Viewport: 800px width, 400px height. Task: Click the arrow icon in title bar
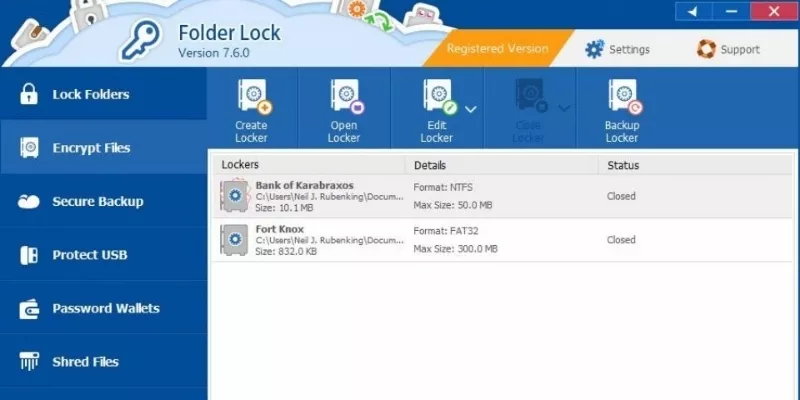693,11
